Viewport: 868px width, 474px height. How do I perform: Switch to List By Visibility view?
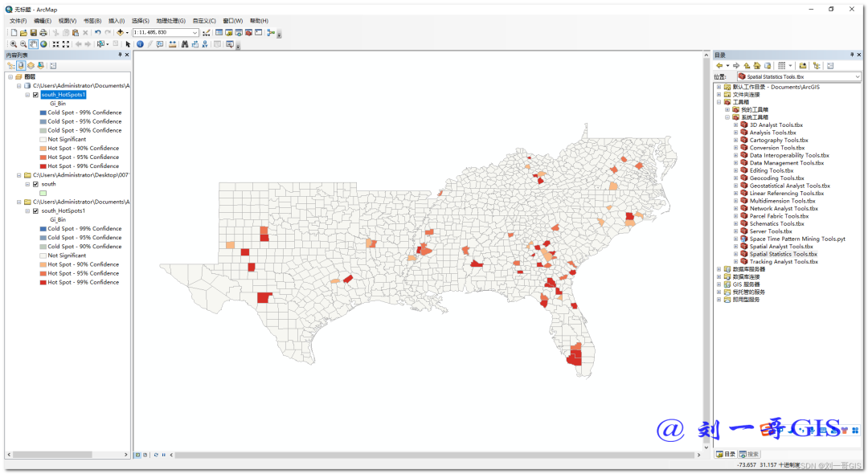coord(31,66)
